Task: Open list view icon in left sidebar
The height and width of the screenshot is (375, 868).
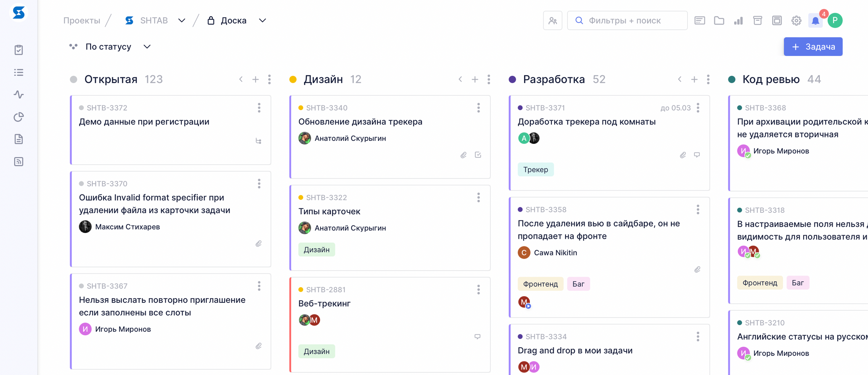Action: point(19,72)
